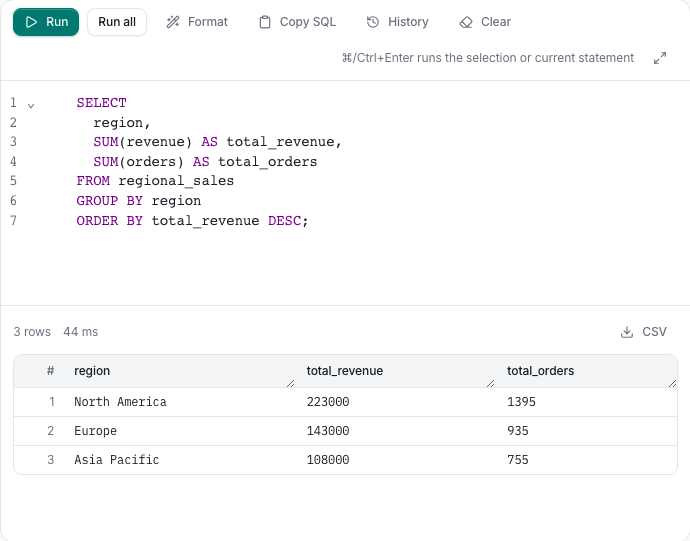Click the total_revenue column resize handle
Image resolution: width=690 pixels, height=541 pixels.
tap(491, 384)
